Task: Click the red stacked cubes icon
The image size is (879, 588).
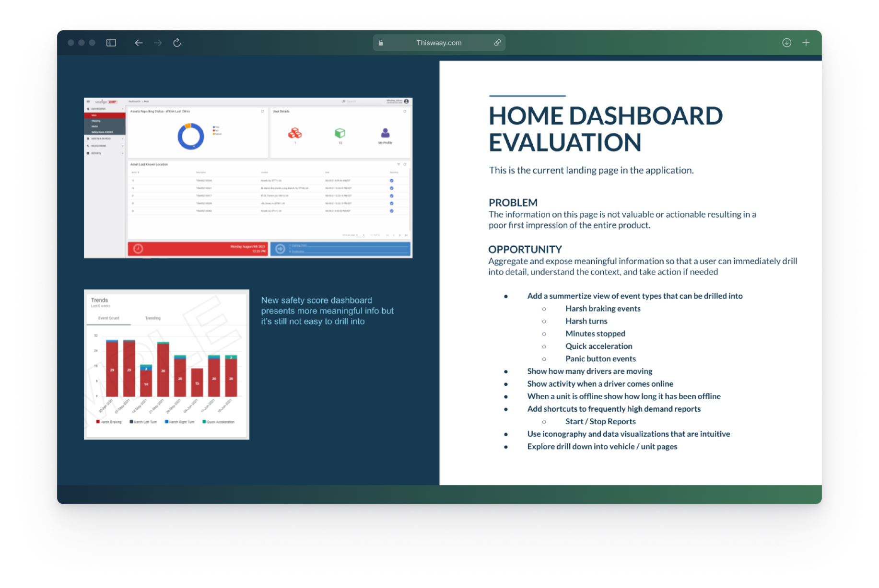Action: [295, 133]
